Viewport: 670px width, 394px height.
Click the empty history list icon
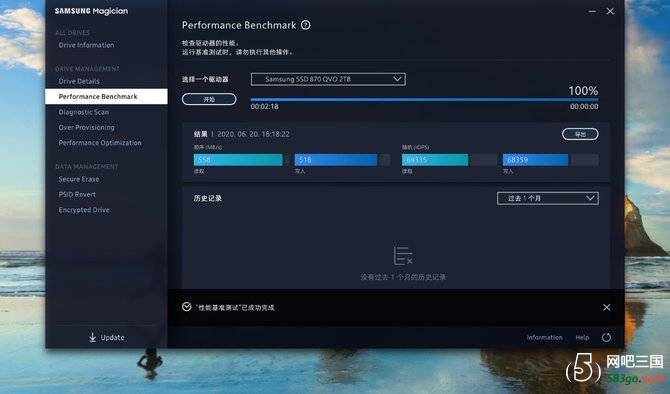point(403,256)
